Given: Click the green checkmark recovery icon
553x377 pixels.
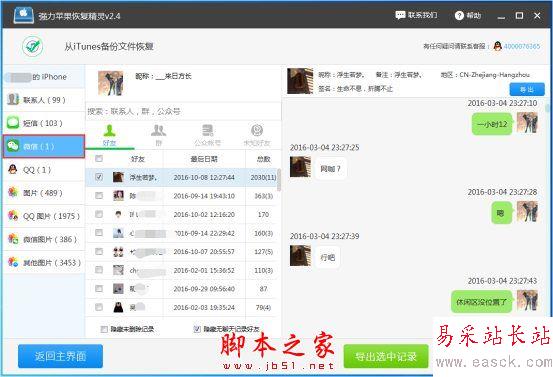Looking at the screenshot, I should point(33,46).
